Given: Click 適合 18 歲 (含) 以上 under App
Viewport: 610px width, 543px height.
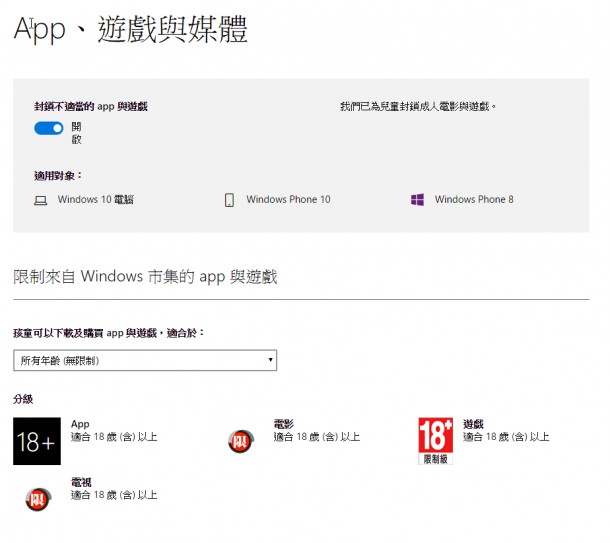Looking at the screenshot, I should (x=114, y=437).
